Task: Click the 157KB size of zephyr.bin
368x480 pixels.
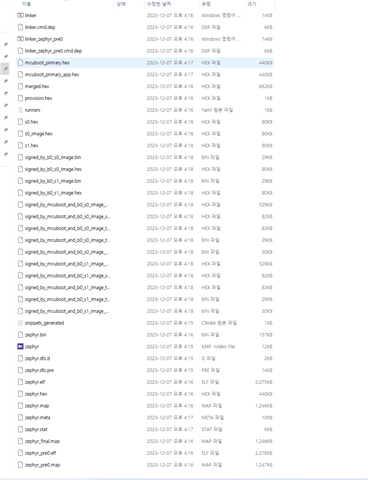Action: click(x=266, y=335)
